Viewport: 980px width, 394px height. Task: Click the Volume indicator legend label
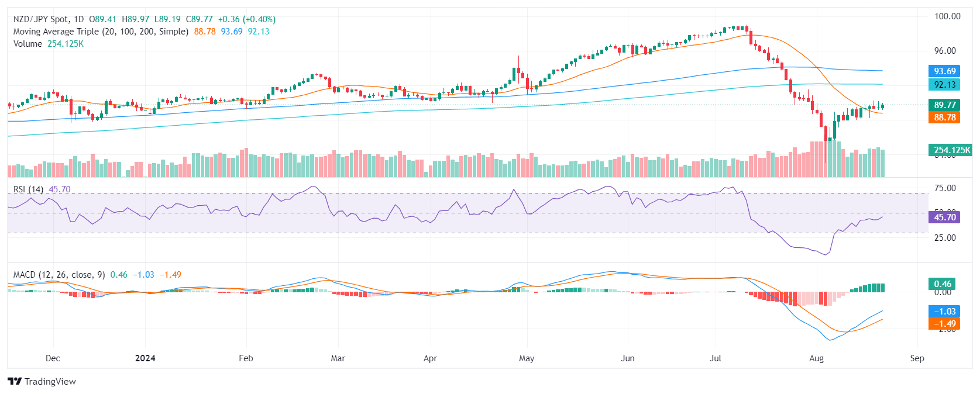[x=27, y=44]
